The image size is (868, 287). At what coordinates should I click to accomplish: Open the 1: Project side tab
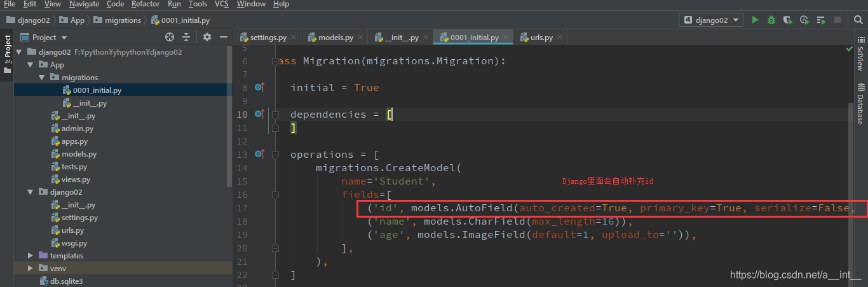point(7,54)
